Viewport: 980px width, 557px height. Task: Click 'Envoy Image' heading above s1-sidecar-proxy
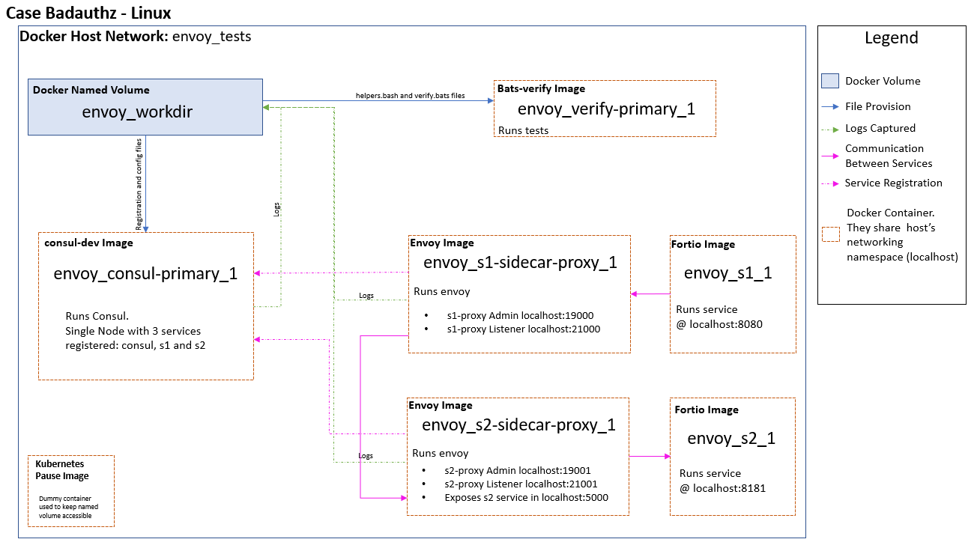pos(442,243)
